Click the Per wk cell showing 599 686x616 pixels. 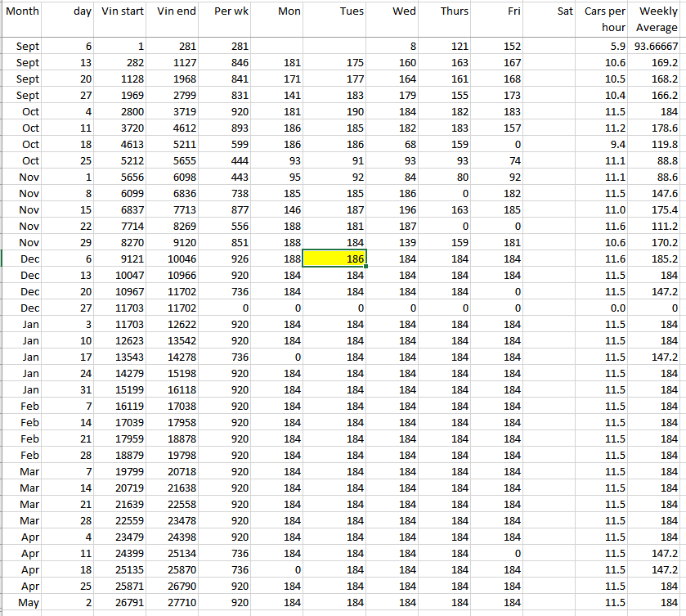pos(229,145)
